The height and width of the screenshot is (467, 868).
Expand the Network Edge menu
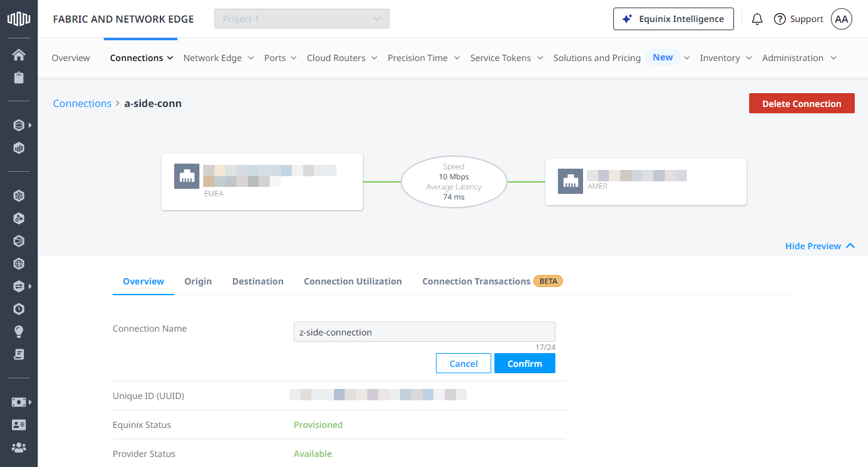coord(218,58)
